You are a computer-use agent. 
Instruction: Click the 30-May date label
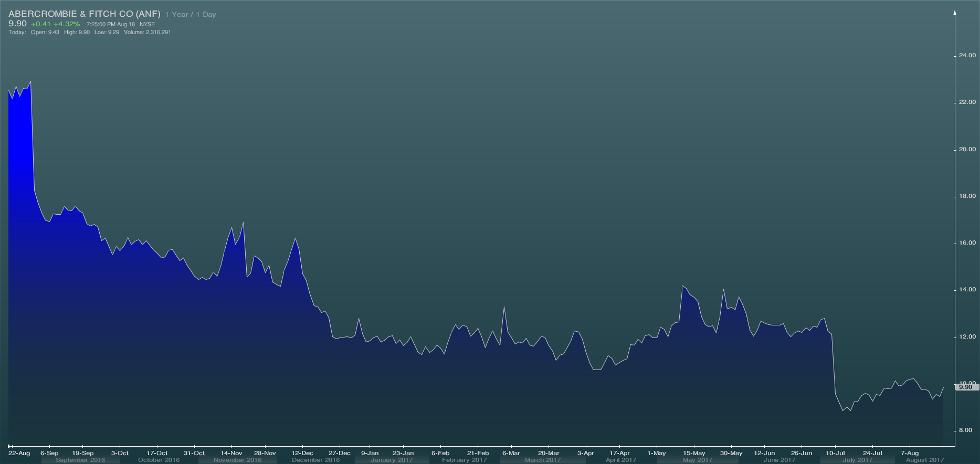pos(731,452)
